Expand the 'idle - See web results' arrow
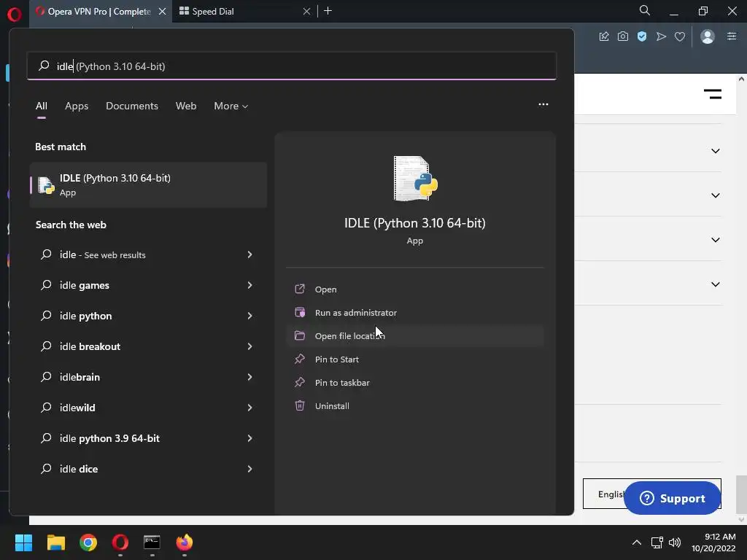The height and width of the screenshot is (560, 747). [x=249, y=254]
